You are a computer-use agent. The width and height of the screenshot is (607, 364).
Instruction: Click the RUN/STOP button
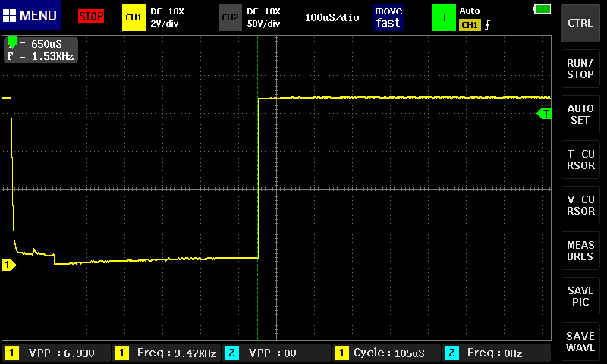(580, 69)
